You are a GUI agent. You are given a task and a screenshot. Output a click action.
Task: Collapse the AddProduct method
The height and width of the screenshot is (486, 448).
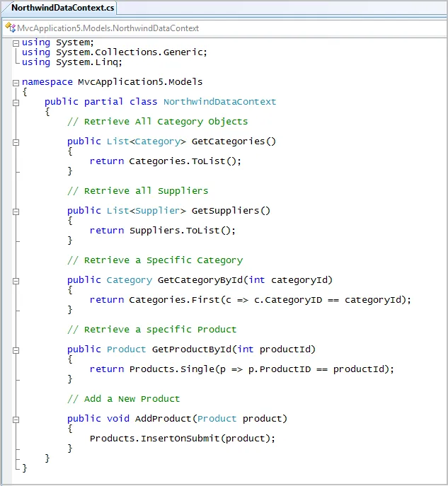click(x=16, y=420)
